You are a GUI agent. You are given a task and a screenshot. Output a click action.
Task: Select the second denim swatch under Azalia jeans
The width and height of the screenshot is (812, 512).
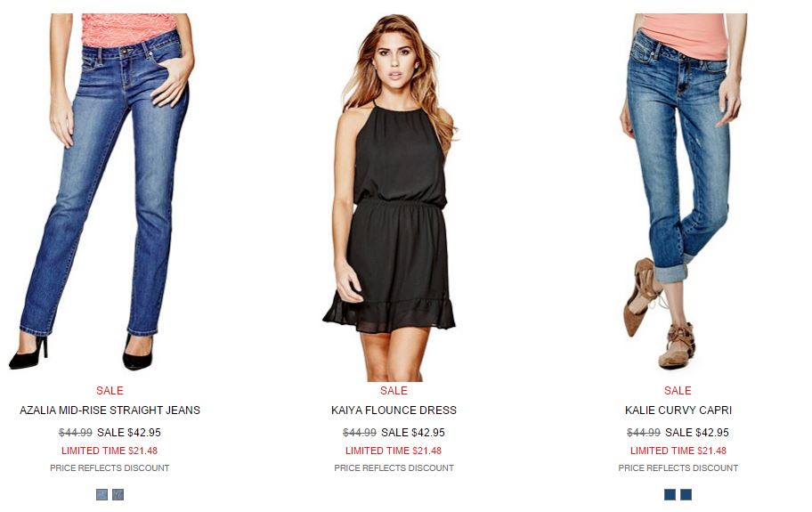pos(118,494)
